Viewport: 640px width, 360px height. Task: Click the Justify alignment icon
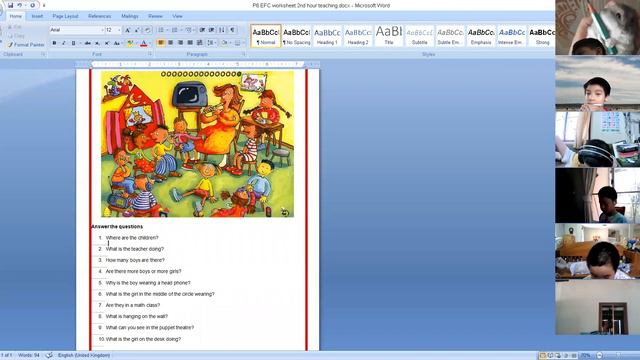[190, 43]
